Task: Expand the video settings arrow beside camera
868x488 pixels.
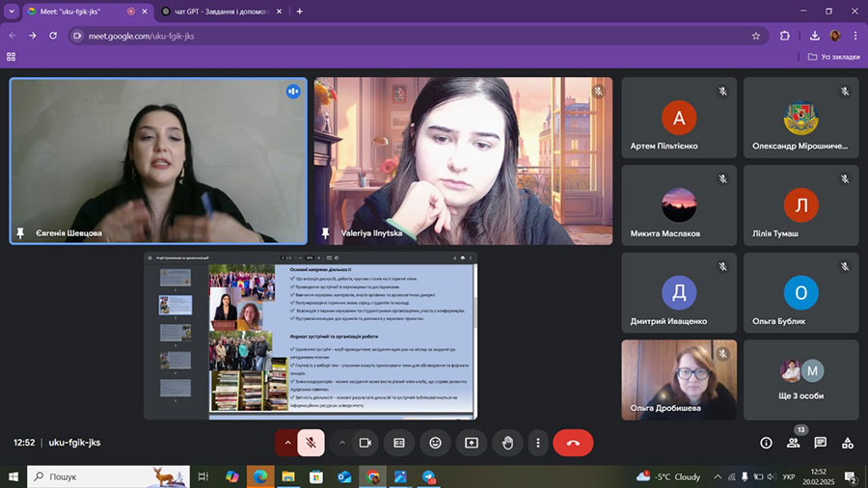Action: coord(340,443)
